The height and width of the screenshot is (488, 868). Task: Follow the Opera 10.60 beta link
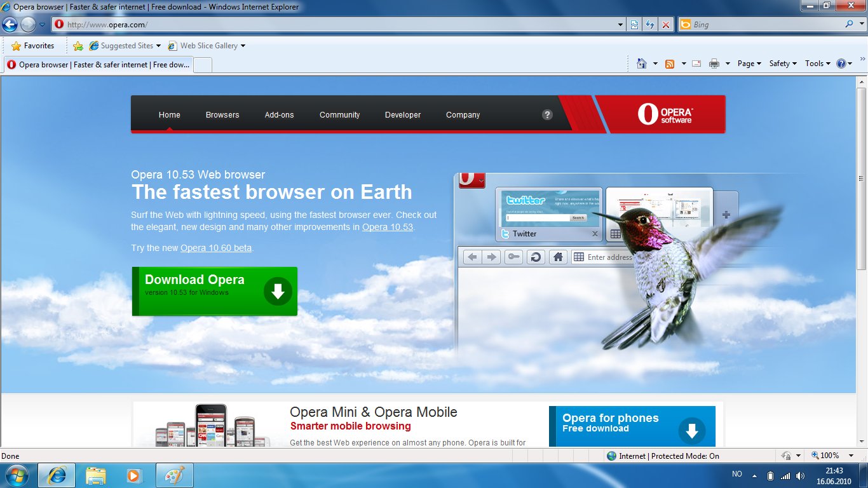(x=216, y=248)
